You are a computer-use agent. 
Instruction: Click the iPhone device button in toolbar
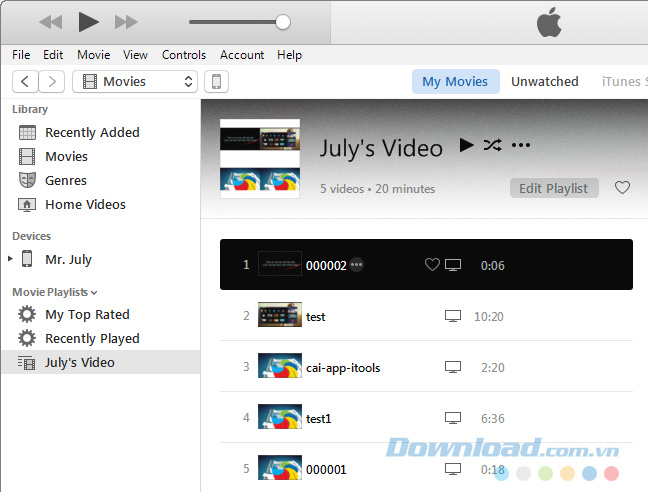pos(216,81)
